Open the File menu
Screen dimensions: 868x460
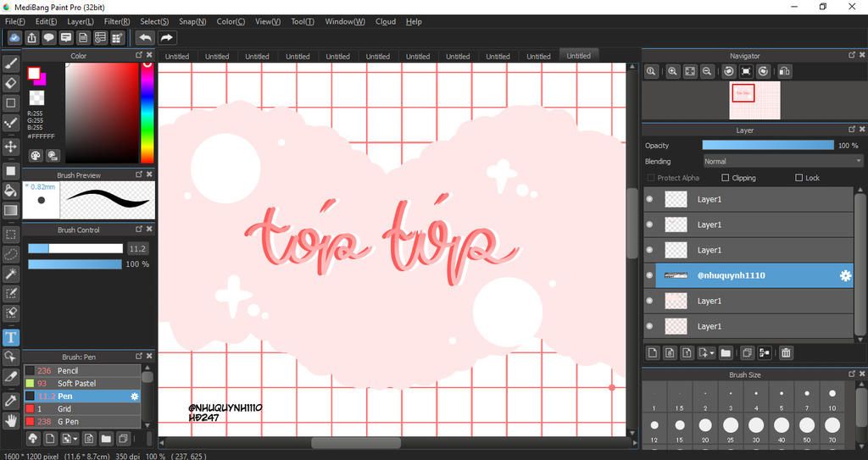15,21
